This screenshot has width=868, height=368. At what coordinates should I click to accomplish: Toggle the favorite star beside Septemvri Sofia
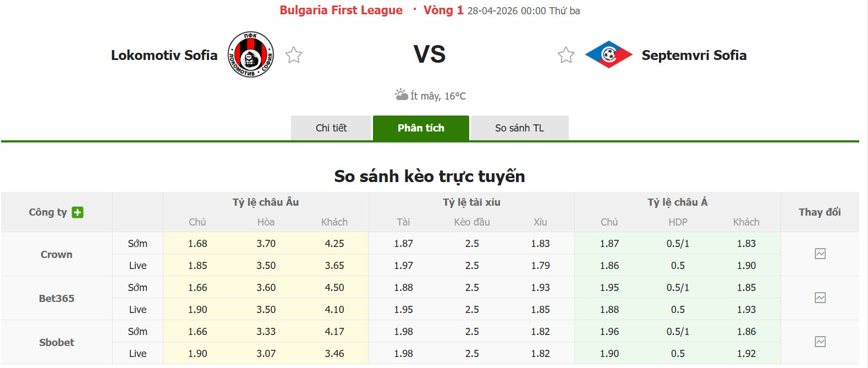point(565,55)
